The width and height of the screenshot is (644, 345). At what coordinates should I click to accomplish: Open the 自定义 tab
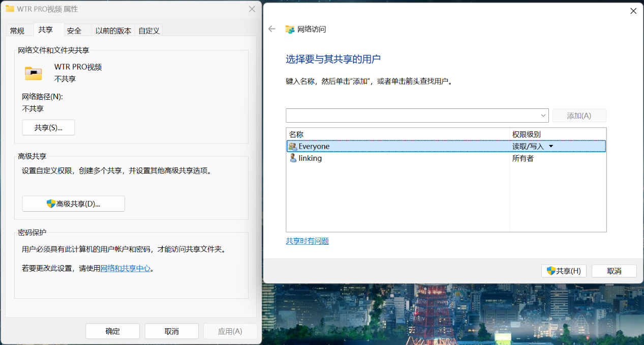(149, 31)
